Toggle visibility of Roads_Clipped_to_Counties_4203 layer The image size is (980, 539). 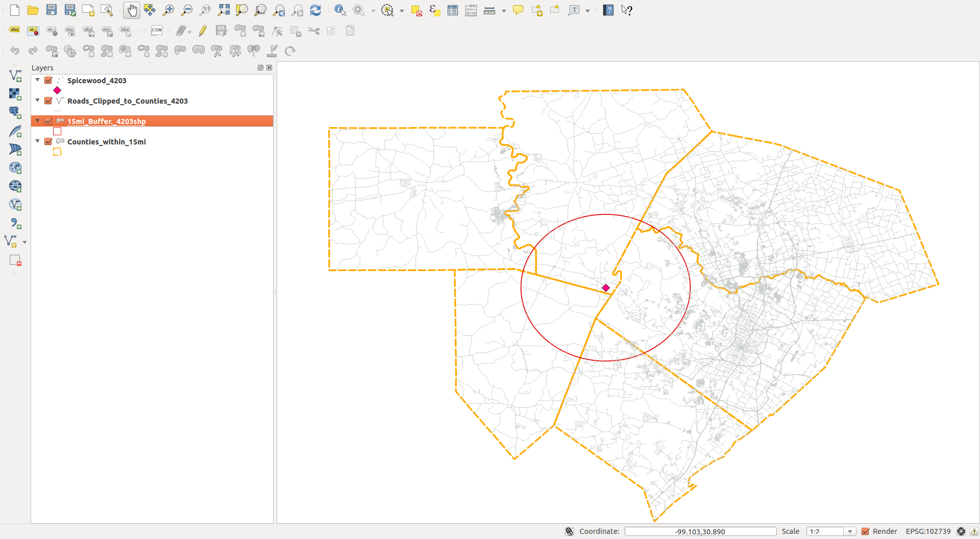[x=48, y=101]
